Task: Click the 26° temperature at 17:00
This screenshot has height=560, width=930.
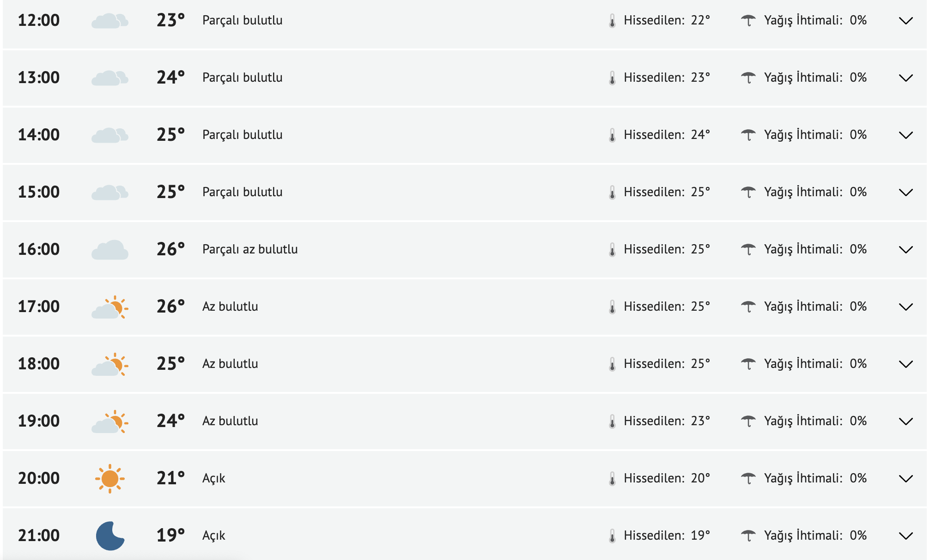Action: pyautogui.click(x=170, y=307)
